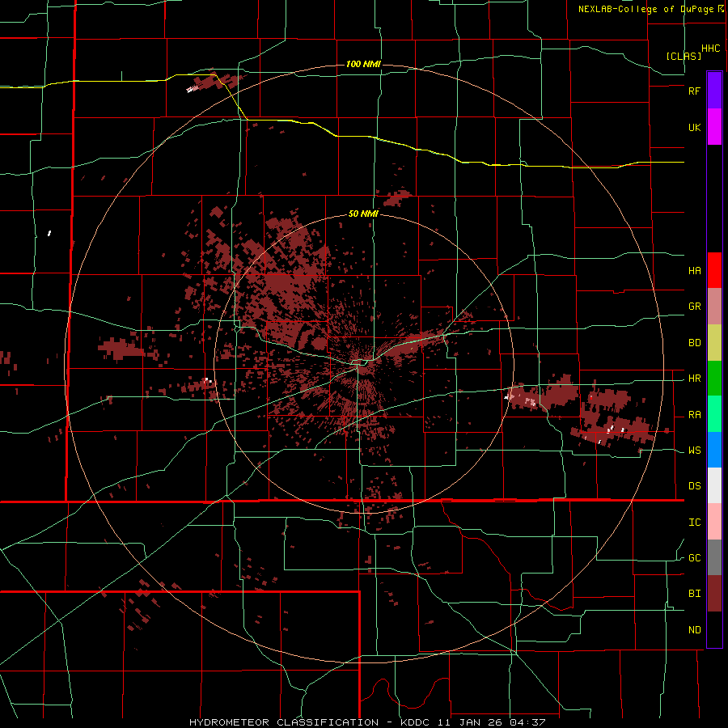The width and height of the screenshot is (728, 728).
Task: Click the HR green legend swatch
Action: tap(714, 379)
